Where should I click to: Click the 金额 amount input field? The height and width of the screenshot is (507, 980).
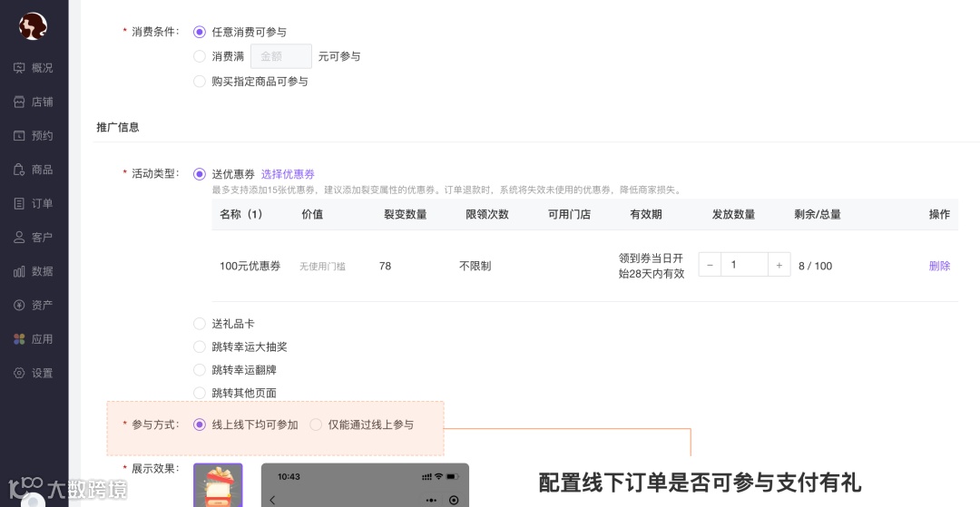pyautogui.click(x=281, y=56)
